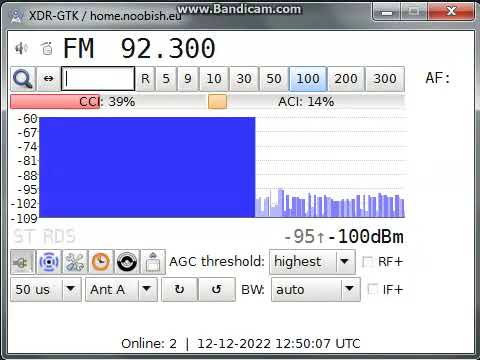Open the AGC threshold dropdown showing highest
Screen dimensions: 480x360
(312, 262)
